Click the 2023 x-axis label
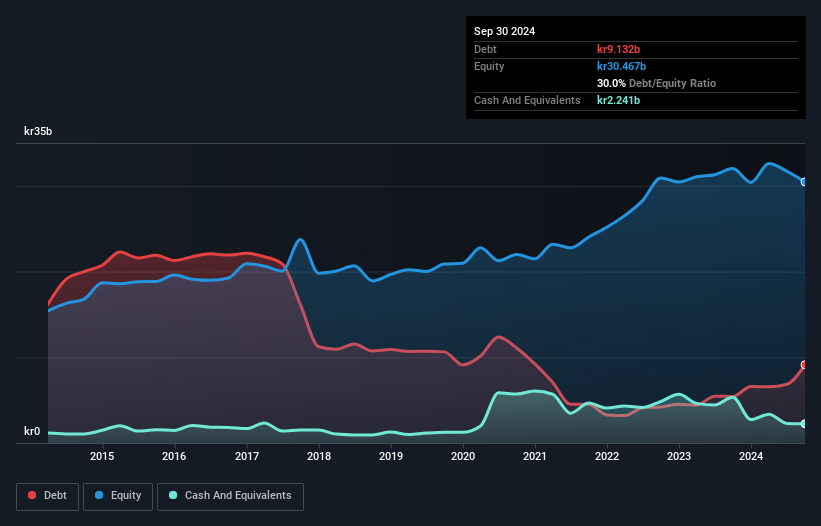The width and height of the screenshot is (821, 526). pos(679,456)
